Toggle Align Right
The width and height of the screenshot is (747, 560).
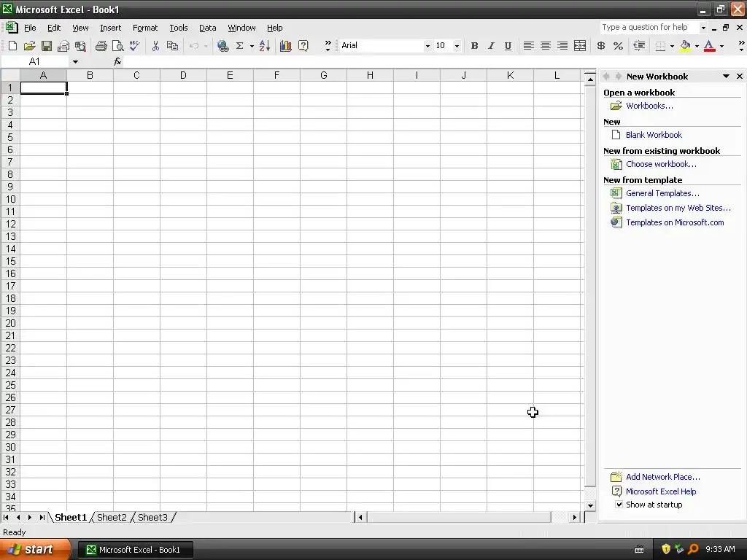562,46
